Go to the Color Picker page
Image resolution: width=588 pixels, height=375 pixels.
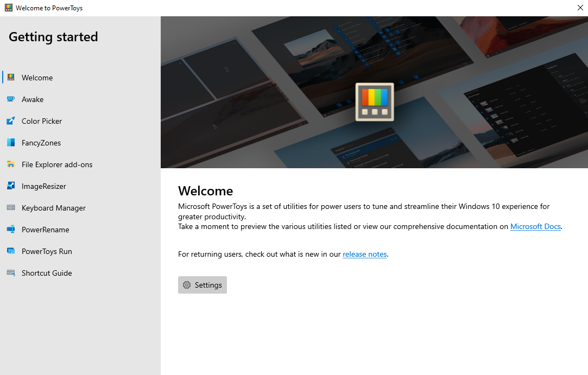coord(80,121)
